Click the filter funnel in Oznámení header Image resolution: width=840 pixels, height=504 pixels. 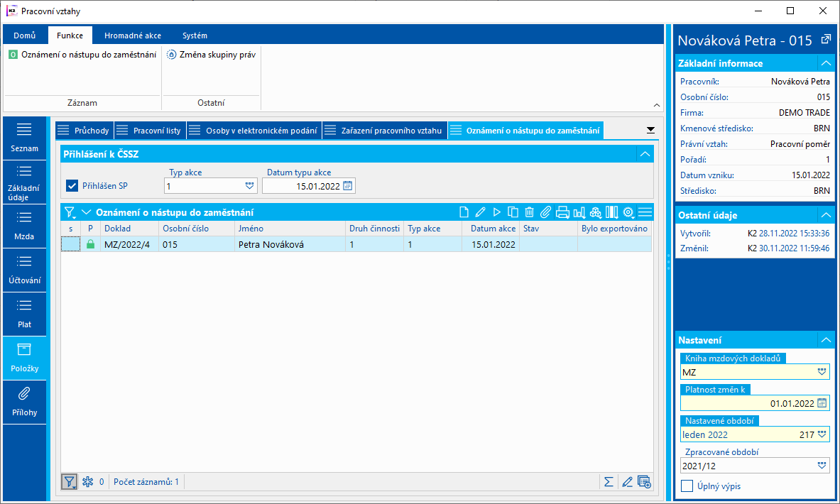[x=69, y=213]
